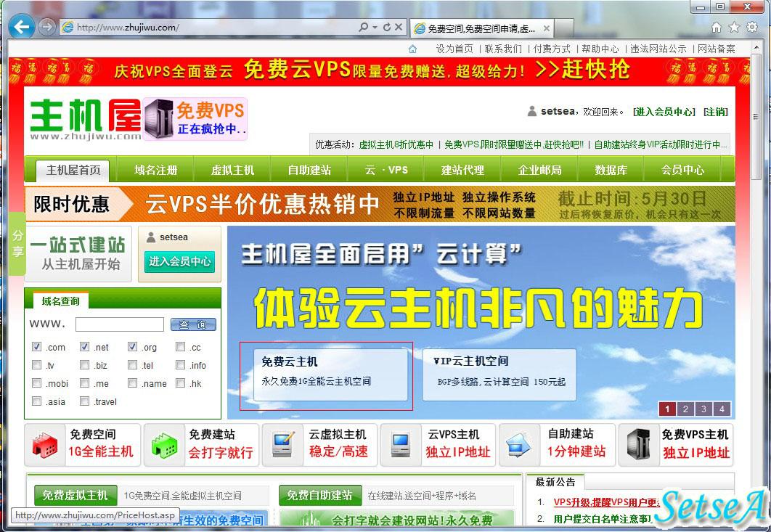This screenshot has width=771, height=532.
Task: Click the small house icon before 设为首页
Action: point(412,49)
